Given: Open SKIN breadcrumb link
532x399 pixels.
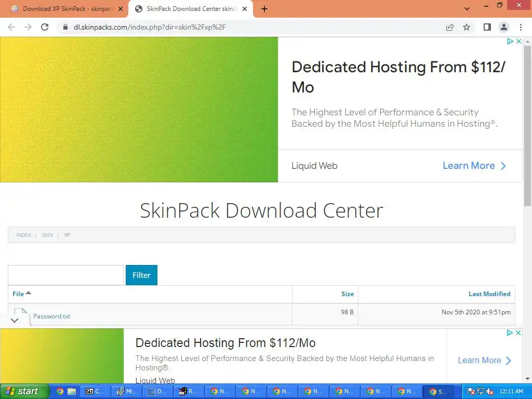Looking at the screenshot, I should [x=47, y=235].
